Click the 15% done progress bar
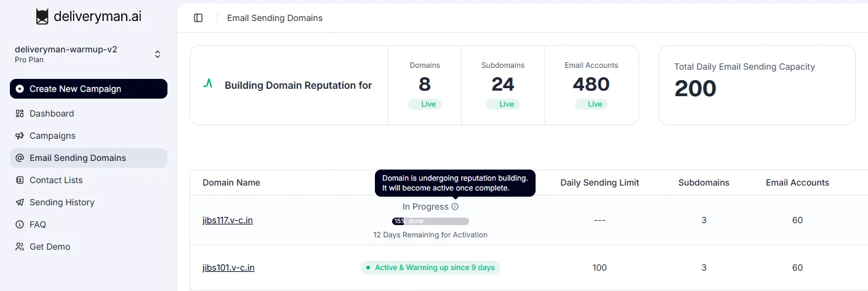 430,221
